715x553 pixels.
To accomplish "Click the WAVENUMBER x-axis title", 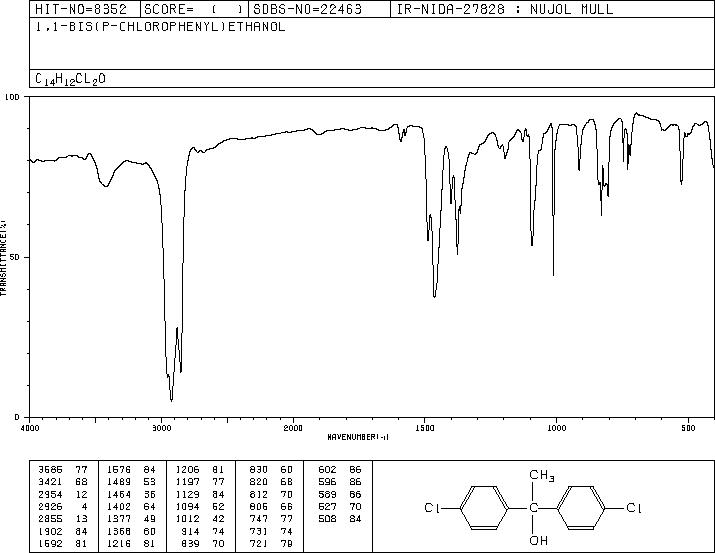I will coord(358,437).
